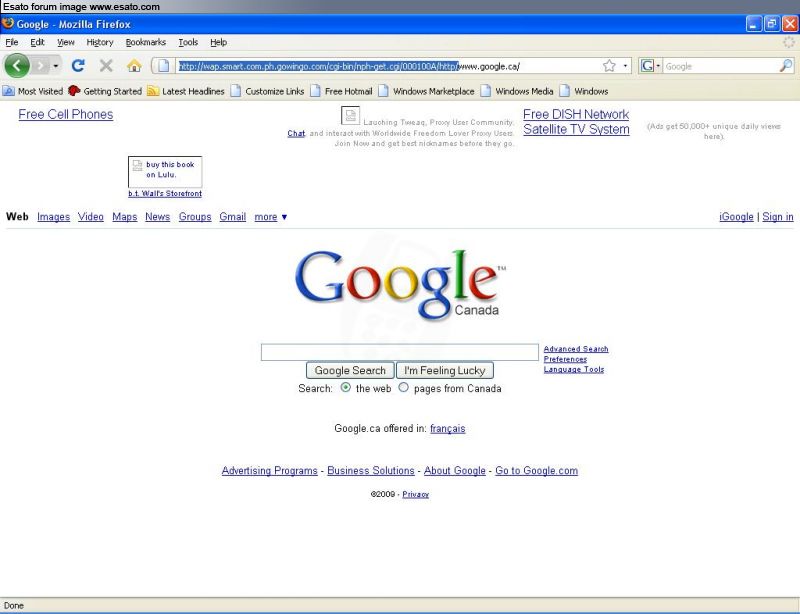
Task: Click the page identity icon in address bar
Action: point(163,66)
